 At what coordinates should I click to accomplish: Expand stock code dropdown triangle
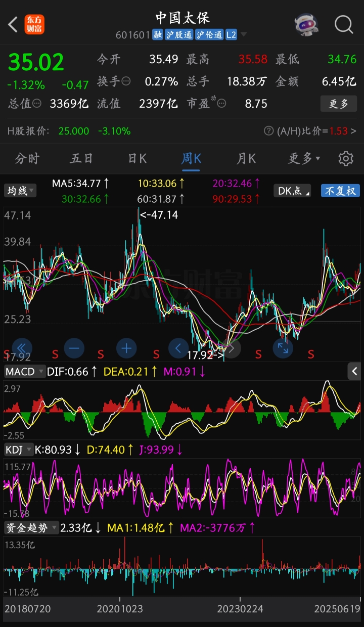pos(244,35)
